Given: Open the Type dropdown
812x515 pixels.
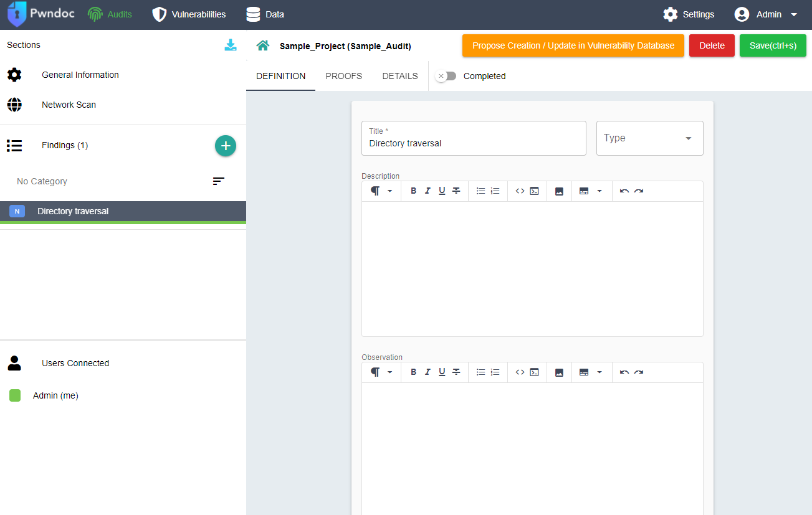Looking at the screenshot, I should [x=649, y=138].
